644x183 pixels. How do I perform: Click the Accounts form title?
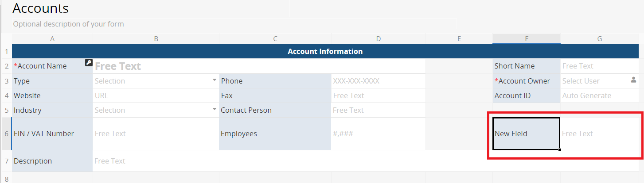point(41,8)
